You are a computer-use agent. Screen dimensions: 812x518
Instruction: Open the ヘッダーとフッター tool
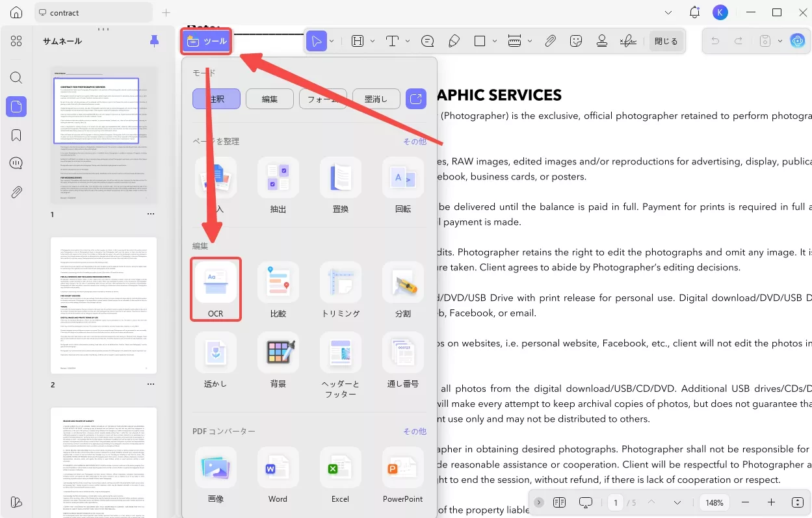[x=341, y=365]
